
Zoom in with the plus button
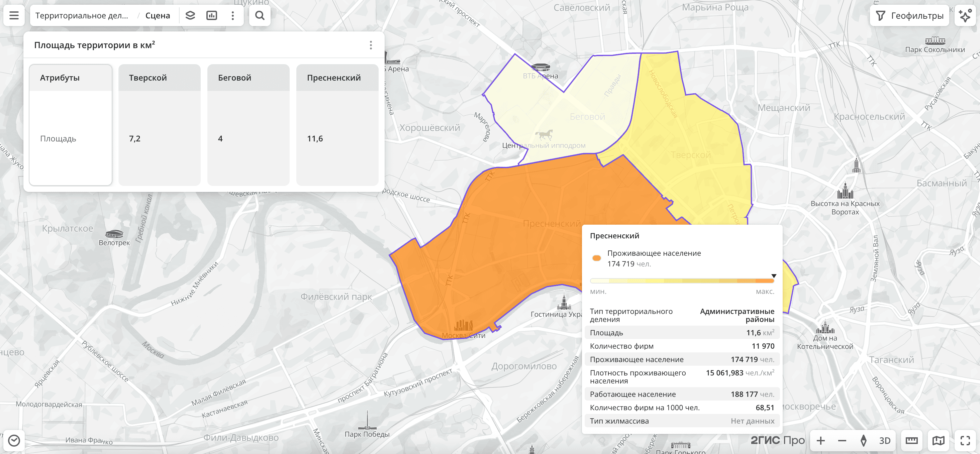pos(820,440)
